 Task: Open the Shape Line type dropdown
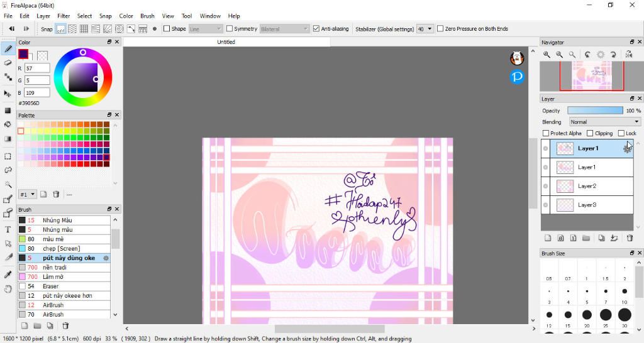[206, 29]
